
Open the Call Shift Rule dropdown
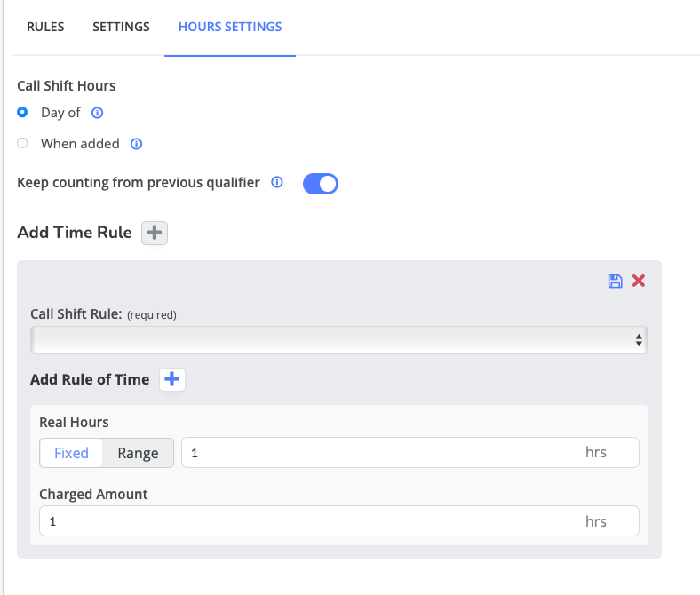pyautogui.click(x=338, y=340)
